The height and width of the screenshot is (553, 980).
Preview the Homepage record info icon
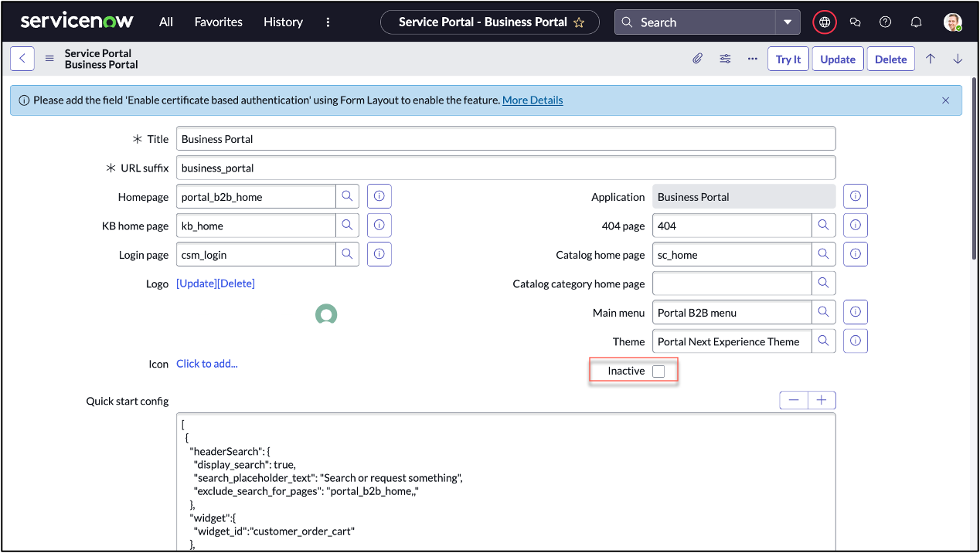point(379,196)
